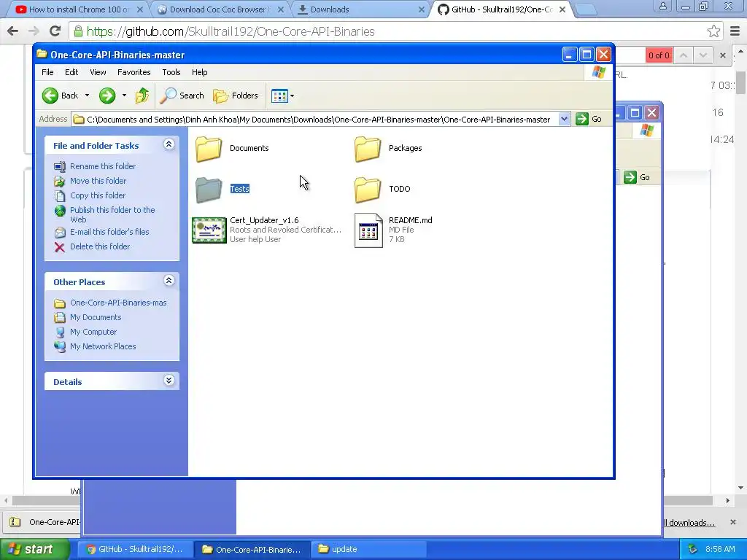Screen dimensions: 747x560
Task: Close the Chrome find bar
Action: click(723, 55)
